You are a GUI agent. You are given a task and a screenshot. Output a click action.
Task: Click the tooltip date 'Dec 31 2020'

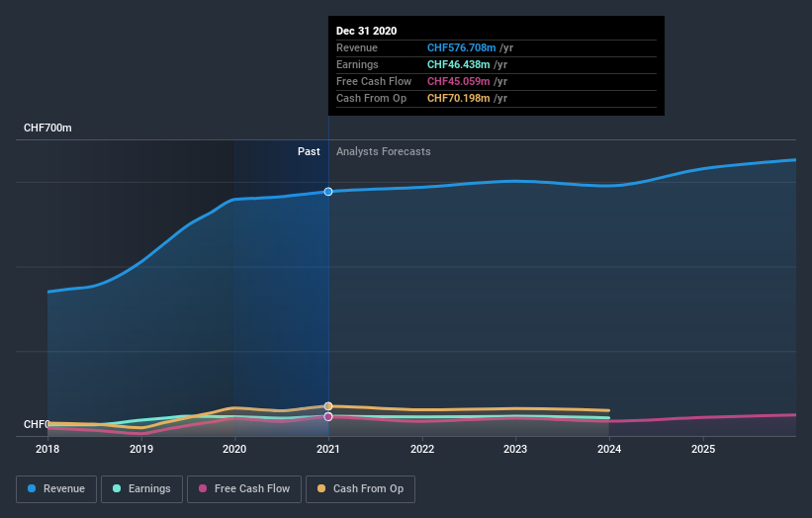(367, 31)
